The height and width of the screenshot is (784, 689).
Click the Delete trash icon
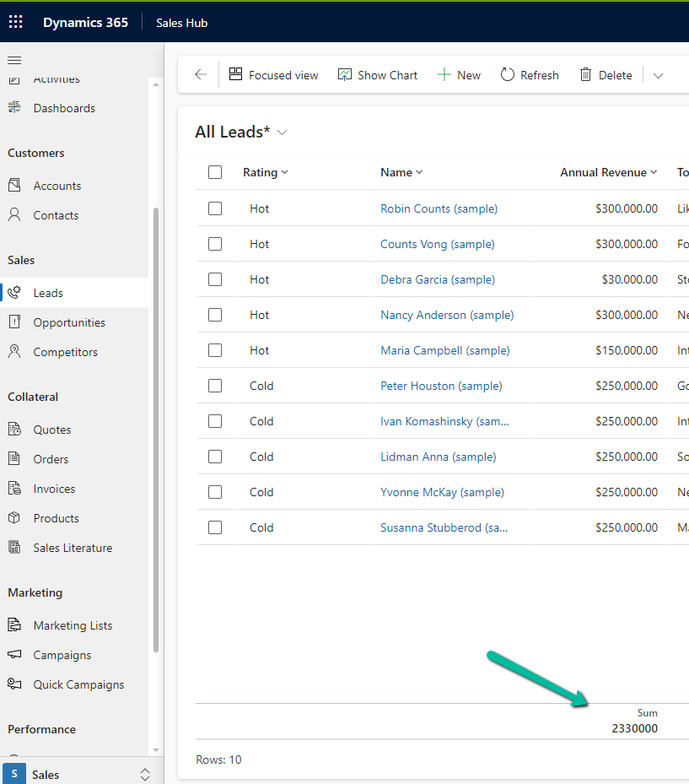585,75
